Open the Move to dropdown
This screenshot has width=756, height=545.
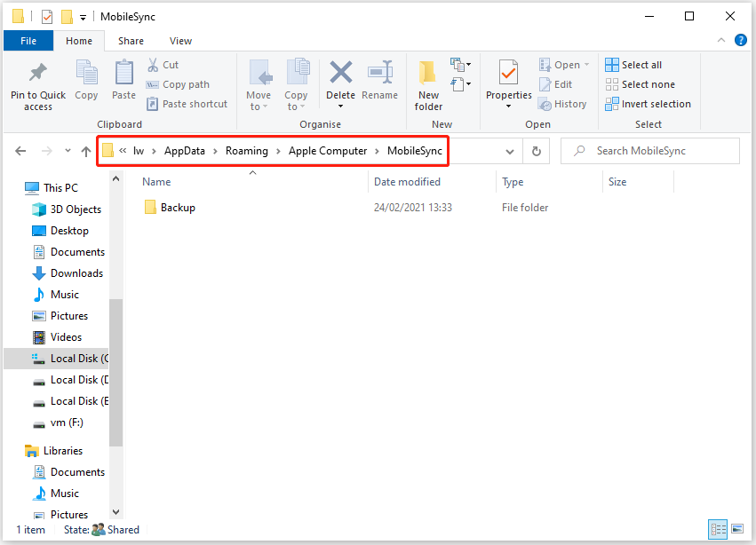coord(259,101)
